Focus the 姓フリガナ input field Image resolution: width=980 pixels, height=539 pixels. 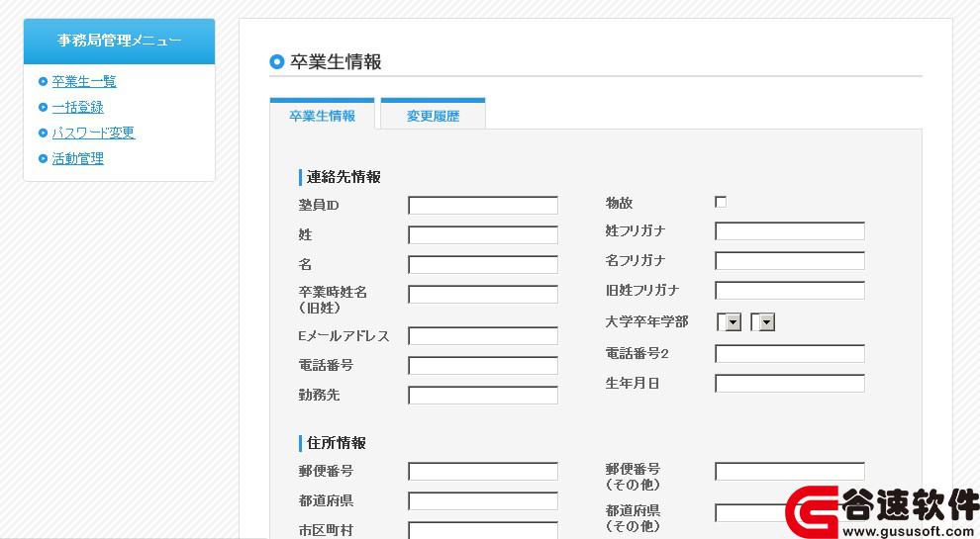[789, 231]
